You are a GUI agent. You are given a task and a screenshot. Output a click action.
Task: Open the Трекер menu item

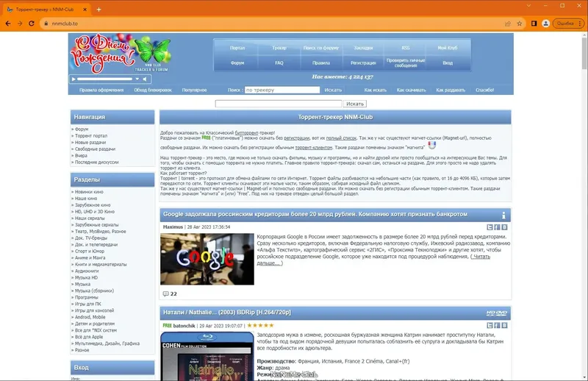coord(279,48)
